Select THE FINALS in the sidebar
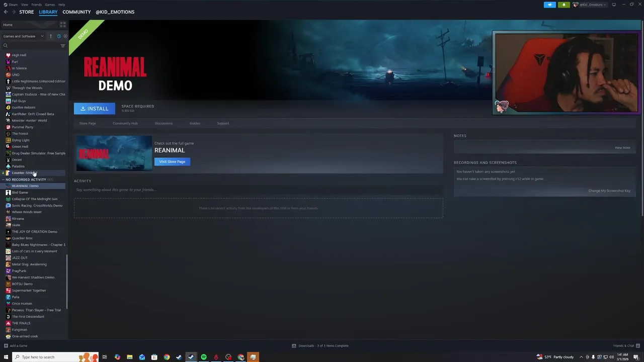 pyautogui.click(x=21, y=323)
